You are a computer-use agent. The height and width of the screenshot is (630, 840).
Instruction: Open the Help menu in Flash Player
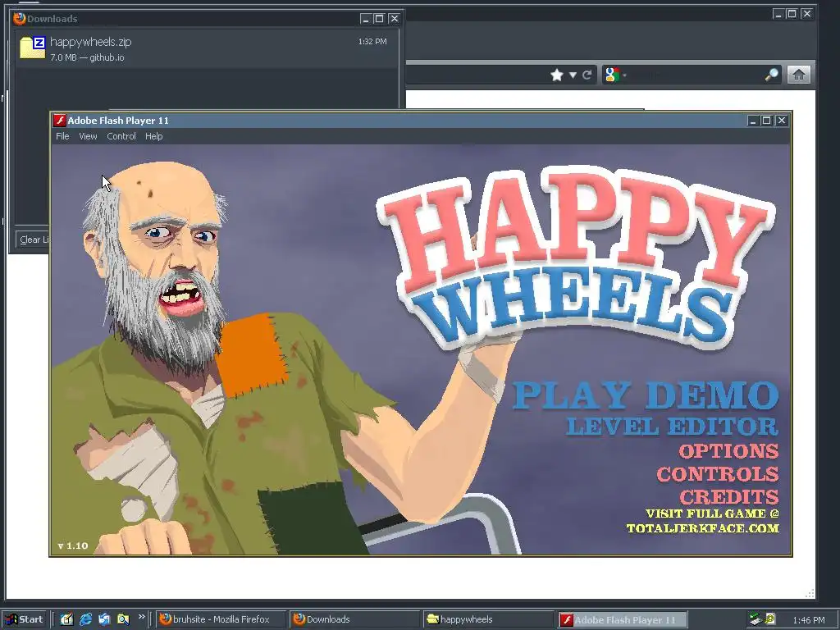pos(153,136)
